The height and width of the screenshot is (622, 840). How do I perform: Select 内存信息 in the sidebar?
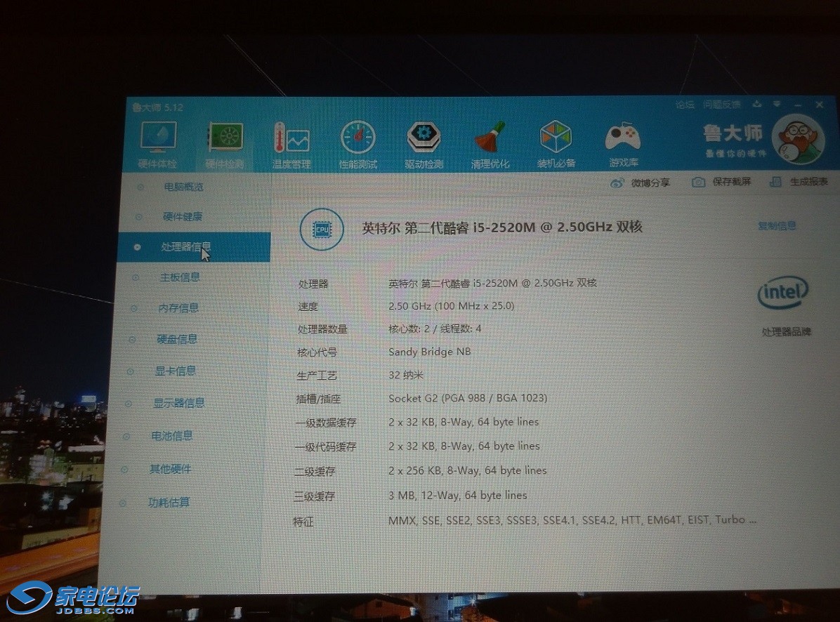[178, 307]
